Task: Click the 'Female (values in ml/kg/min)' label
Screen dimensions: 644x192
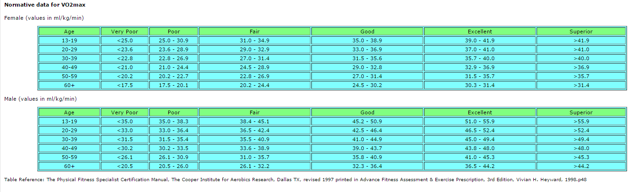Action: pyautogui.click(x=44, y=18)
